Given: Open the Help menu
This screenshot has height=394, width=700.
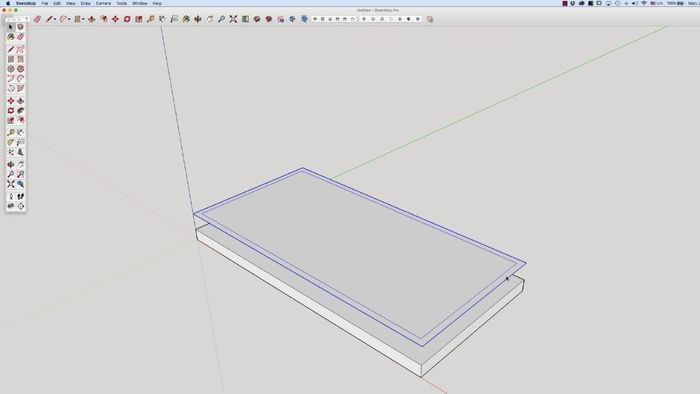Looking at the screenshot, I should pos(157,3).
